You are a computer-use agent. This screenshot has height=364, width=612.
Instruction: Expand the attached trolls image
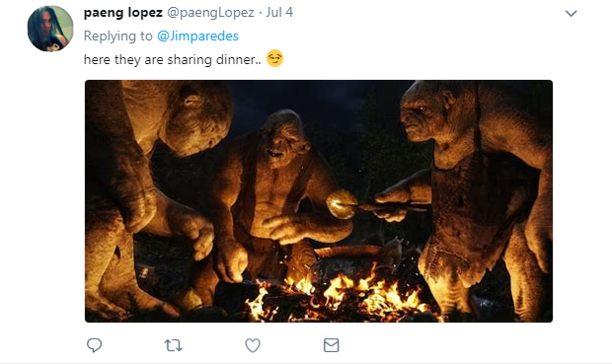click(319, 201)
